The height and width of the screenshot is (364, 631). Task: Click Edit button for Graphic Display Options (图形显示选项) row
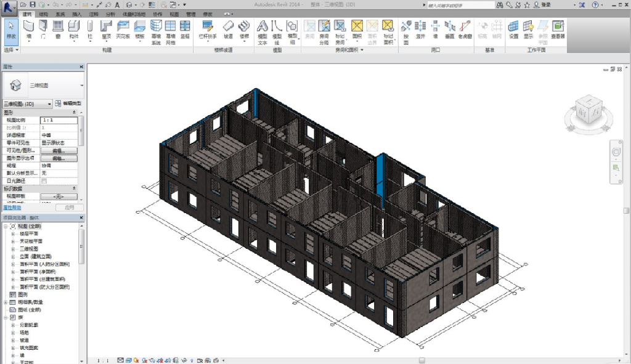59,158
